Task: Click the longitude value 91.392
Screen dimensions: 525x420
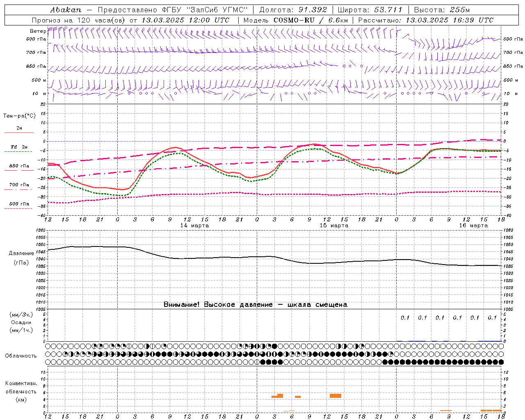Action: click(x=313, y=10)
